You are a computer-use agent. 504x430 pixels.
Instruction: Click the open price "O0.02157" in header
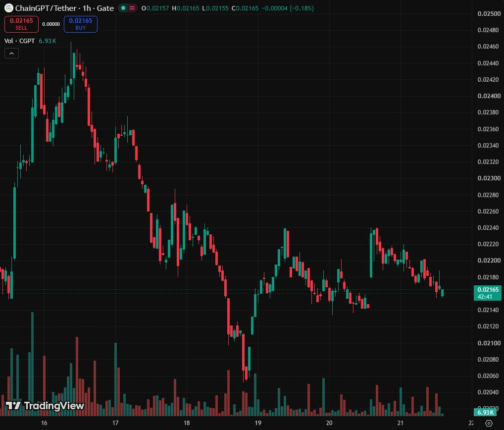pyautogui.click(x=155, y=8)
